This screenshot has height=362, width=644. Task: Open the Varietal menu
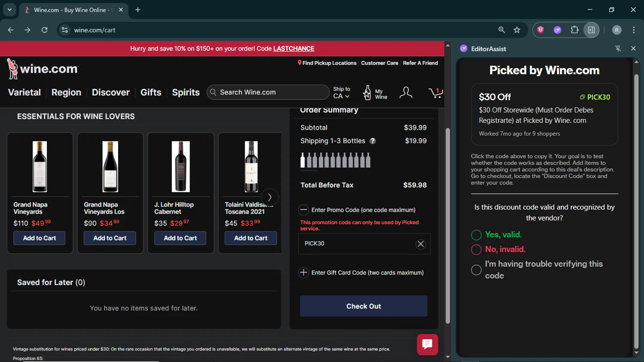pyautogui.click(x=24, y=92)
